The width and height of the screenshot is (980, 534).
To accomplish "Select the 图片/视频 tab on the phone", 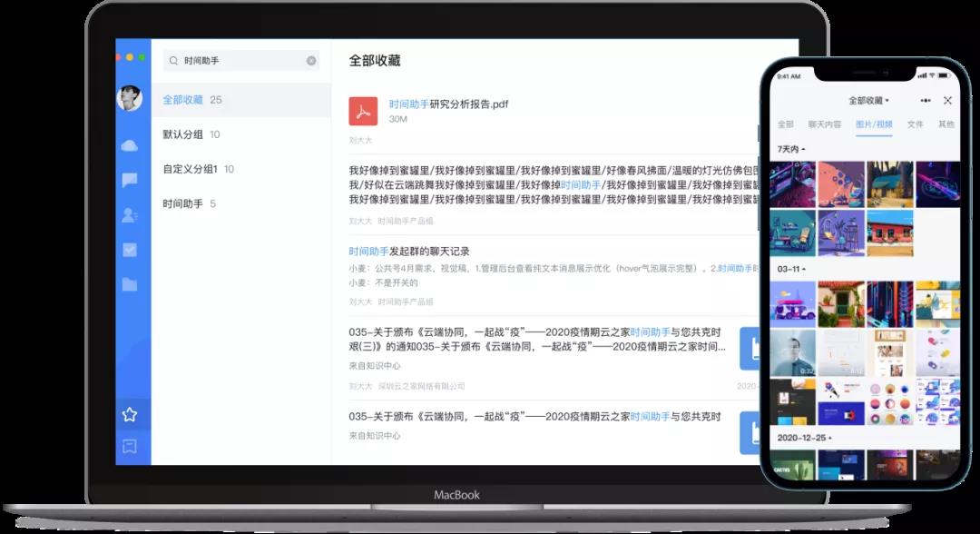I will [874, 124].
